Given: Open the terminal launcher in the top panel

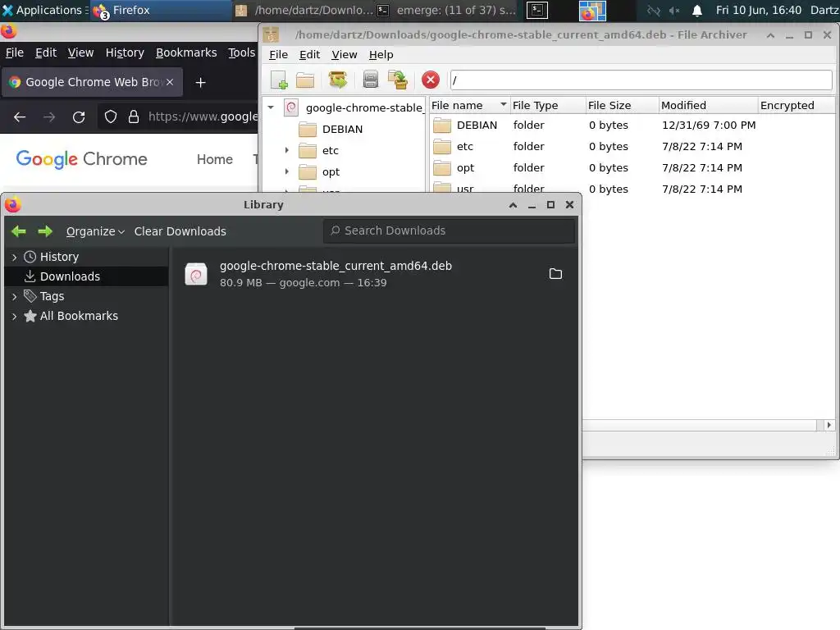Looking at the screenshot, I should pos(536,10).
